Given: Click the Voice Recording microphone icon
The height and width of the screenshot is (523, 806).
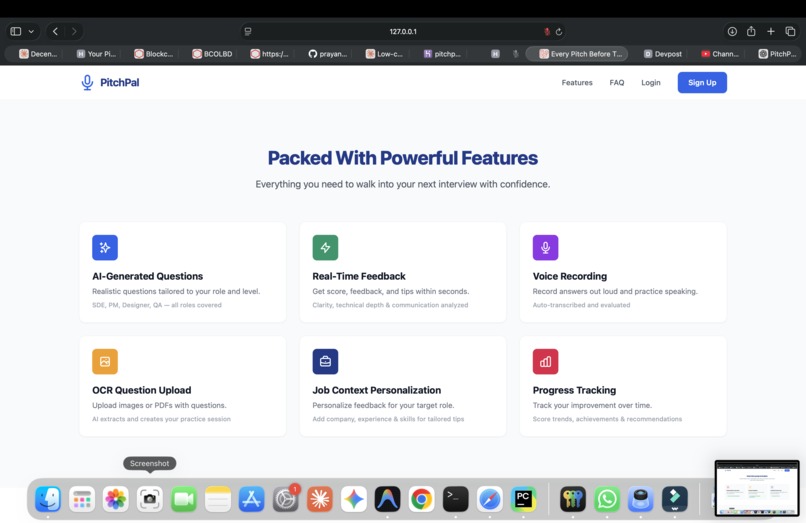Looking at the screenshot, I should coord(545,247).
